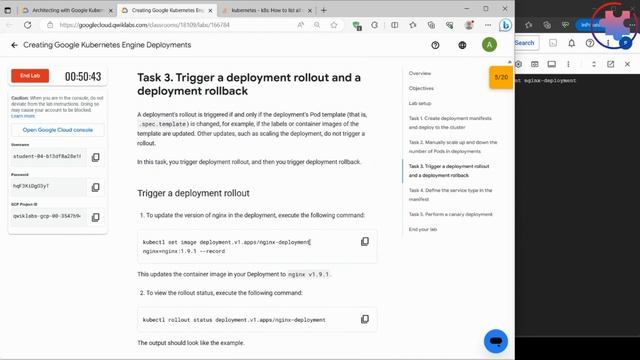The width and height of the screenshot is (640, 360).
Task: Copy the kubectl set image command
Action: coord(365,242)
